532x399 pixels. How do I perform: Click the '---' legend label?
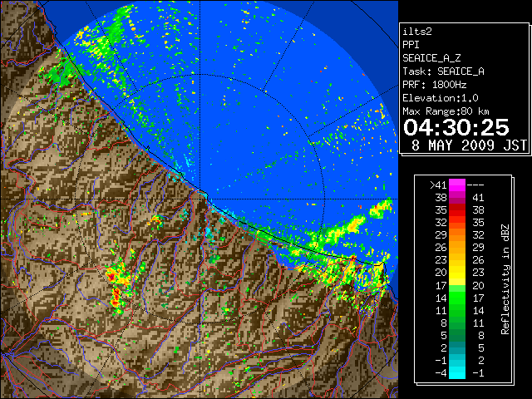[x=475, y=185]
